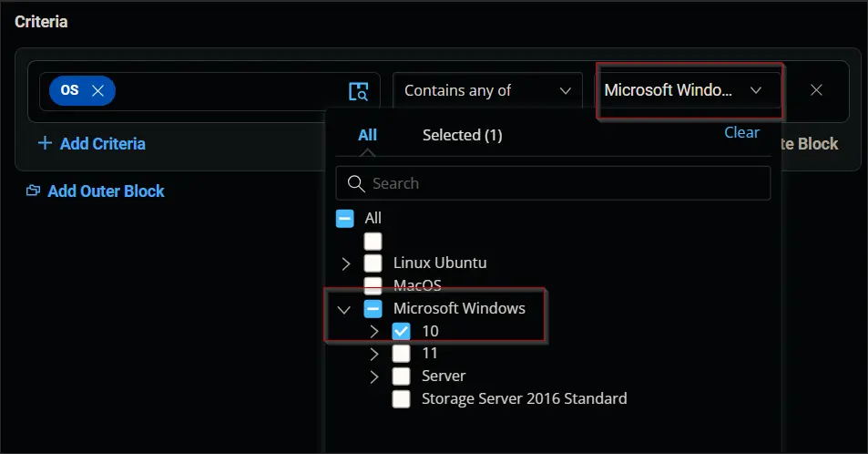Click the OS tag label
Viewport: 868px width, 454px height.
(70, 90)
